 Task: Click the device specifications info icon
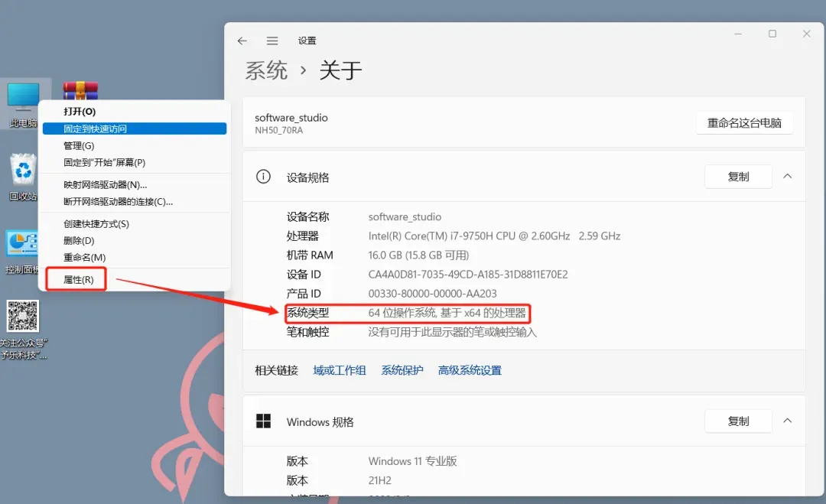point(263,177)
